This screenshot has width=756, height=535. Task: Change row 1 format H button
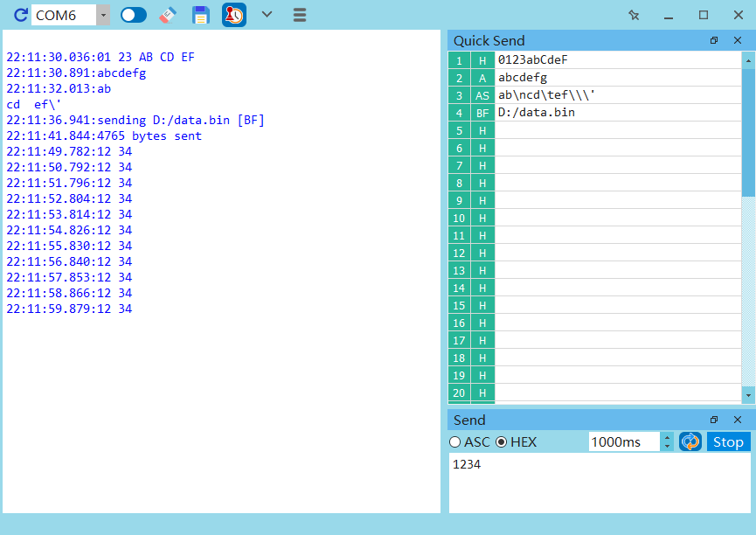click(x=482, y=60)
